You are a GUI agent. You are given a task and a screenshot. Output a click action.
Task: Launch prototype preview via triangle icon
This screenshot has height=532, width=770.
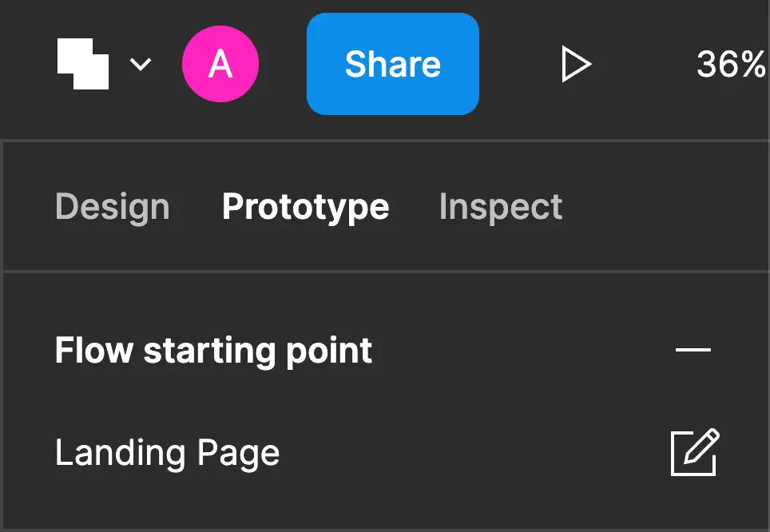click(x=577, y=64)
